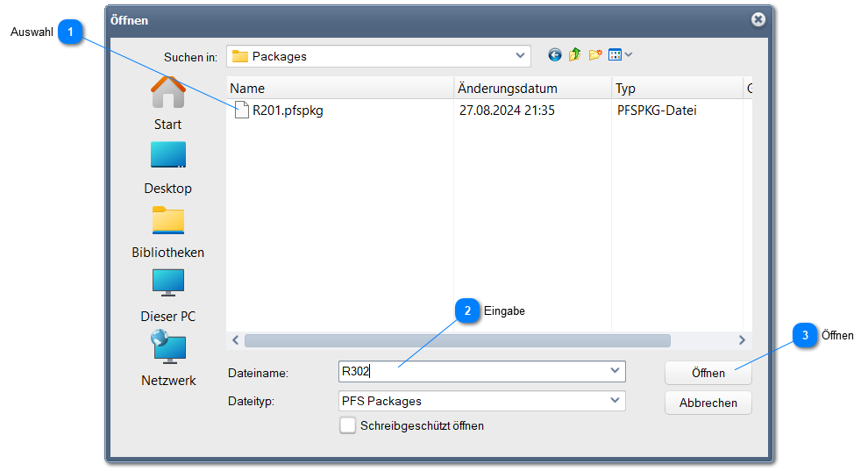Viewport: 868px width, 471px height.
Task: Go up one folder level icon
Action: tap(574, 54)
